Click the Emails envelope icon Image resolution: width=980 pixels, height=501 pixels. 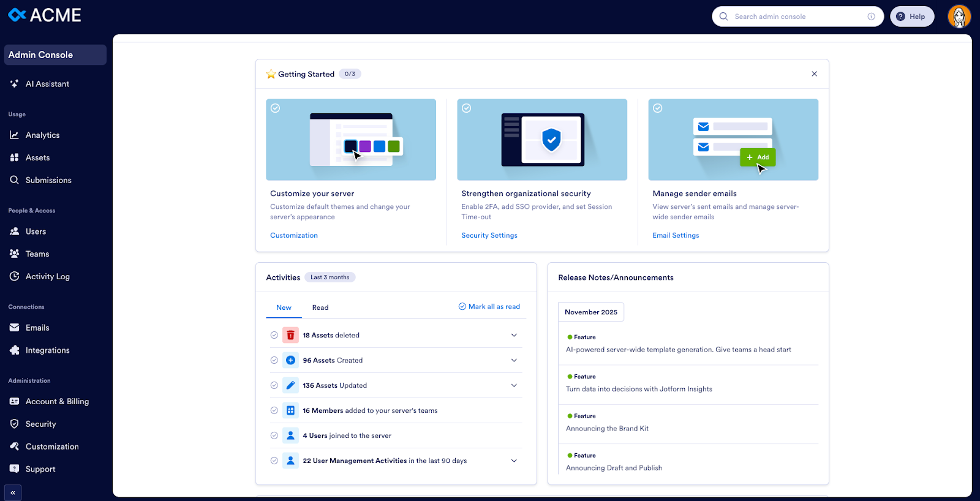[x=14, y=328]
